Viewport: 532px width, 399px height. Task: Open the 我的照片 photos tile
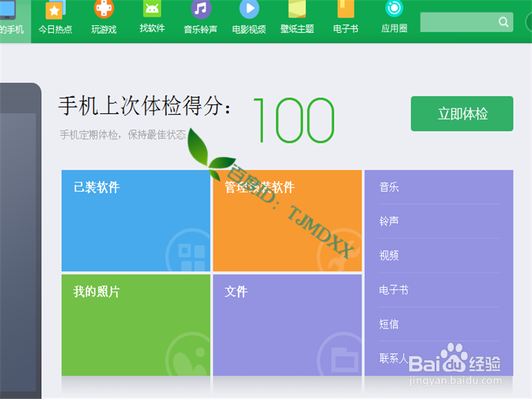tap(136, 326)
